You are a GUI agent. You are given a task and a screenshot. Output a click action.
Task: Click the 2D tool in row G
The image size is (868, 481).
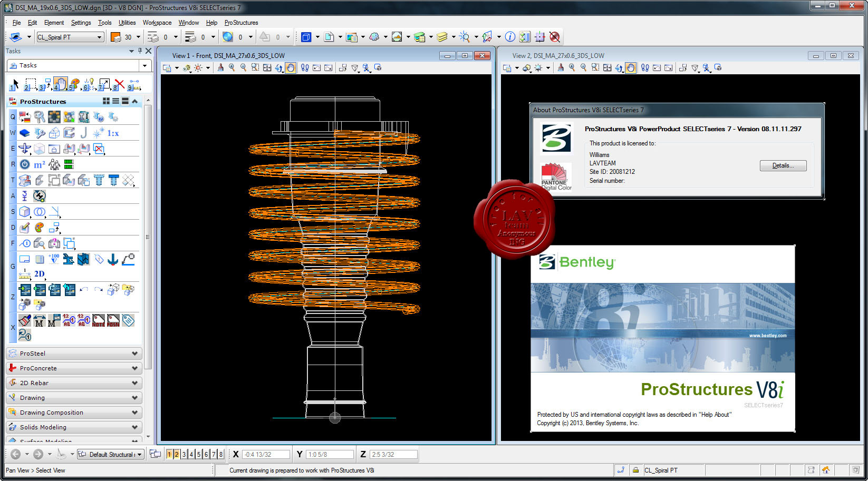40,273
